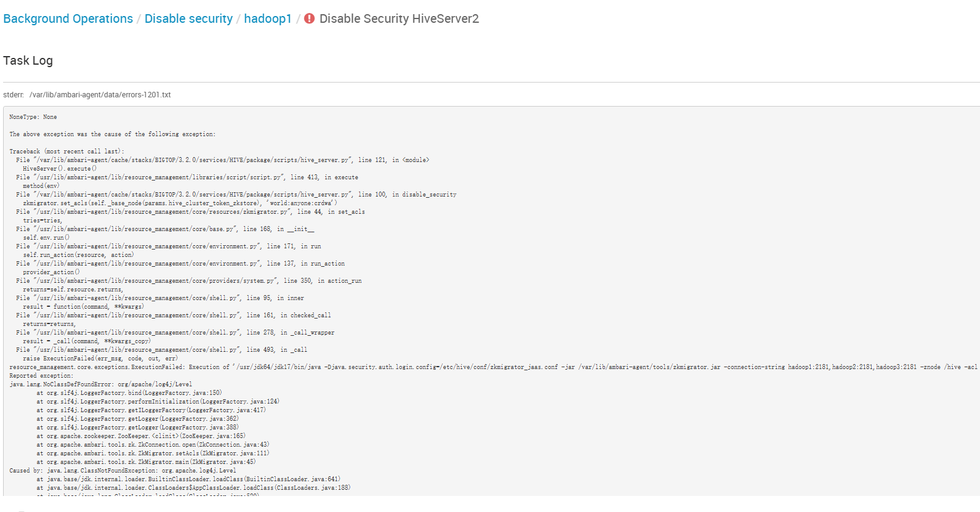
Task: Click the "NoneType: None" log line
Action: pyautogui.click(x=33, y=117)
